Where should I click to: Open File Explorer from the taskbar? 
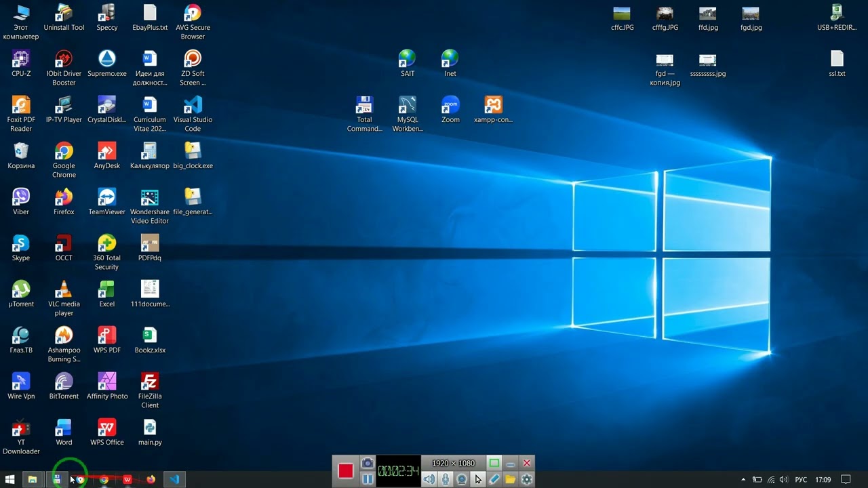(32, 480)
